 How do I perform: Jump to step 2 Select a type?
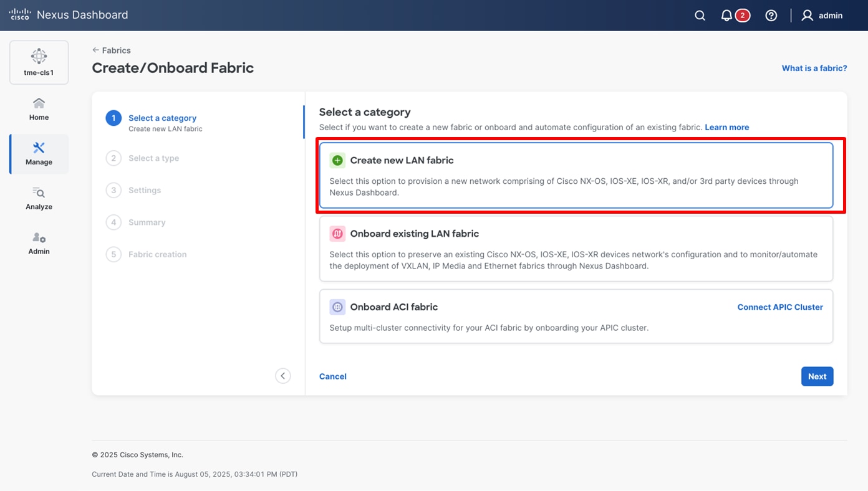[x=153, y=158]
